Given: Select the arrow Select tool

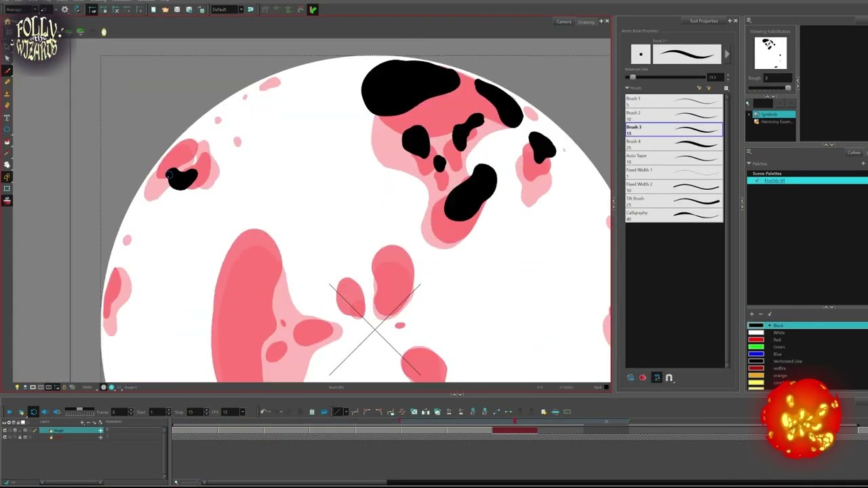Looking at the screenshot, I should click(7, 47).
